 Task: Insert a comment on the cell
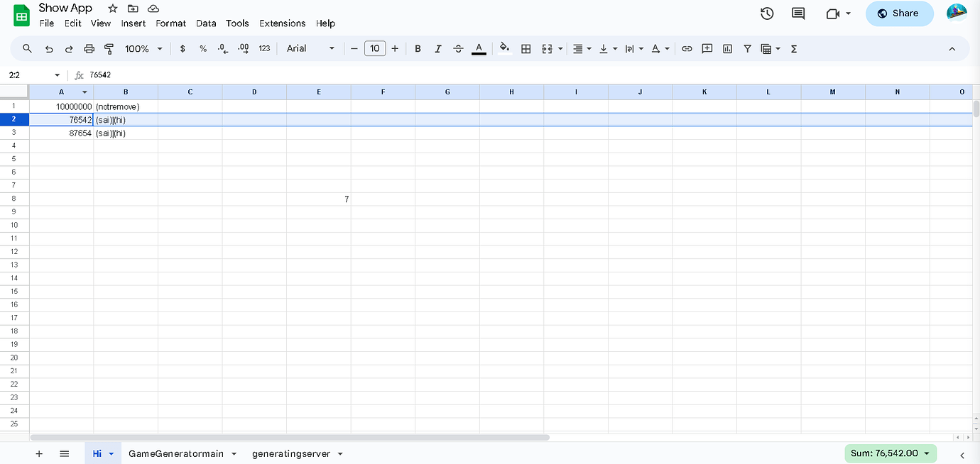[x=707, y=48]
